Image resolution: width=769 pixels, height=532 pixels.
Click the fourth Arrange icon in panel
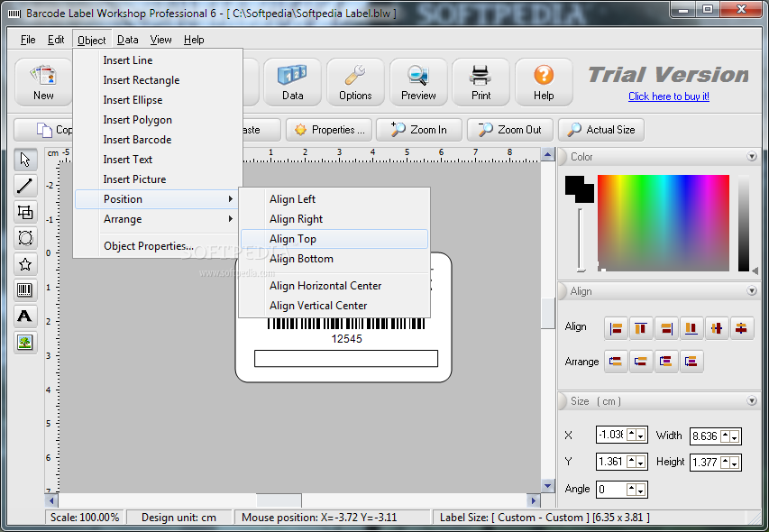point(691,362)
